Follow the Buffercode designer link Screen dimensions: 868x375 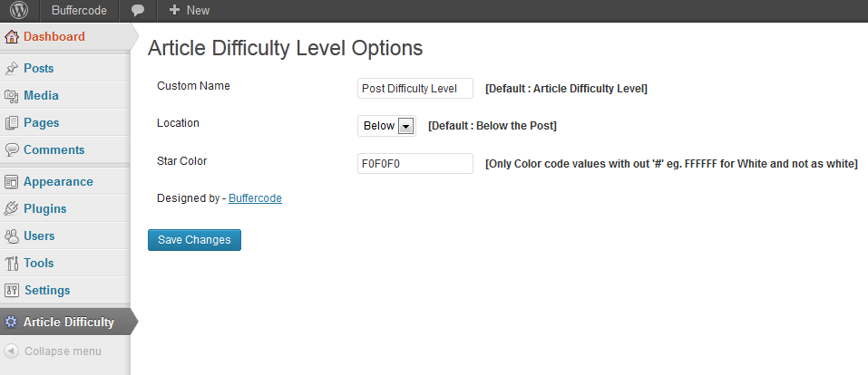[255, 198]
